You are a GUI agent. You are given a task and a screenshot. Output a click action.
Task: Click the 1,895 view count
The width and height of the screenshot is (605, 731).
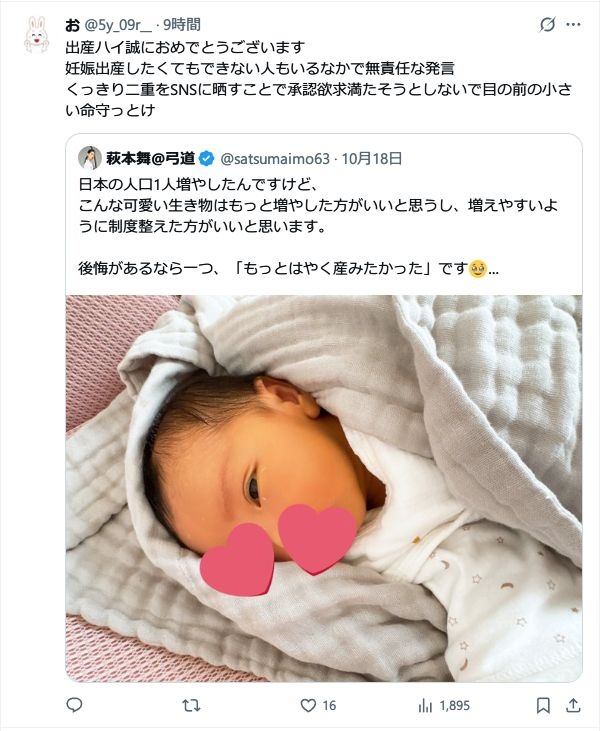(455, 706)
